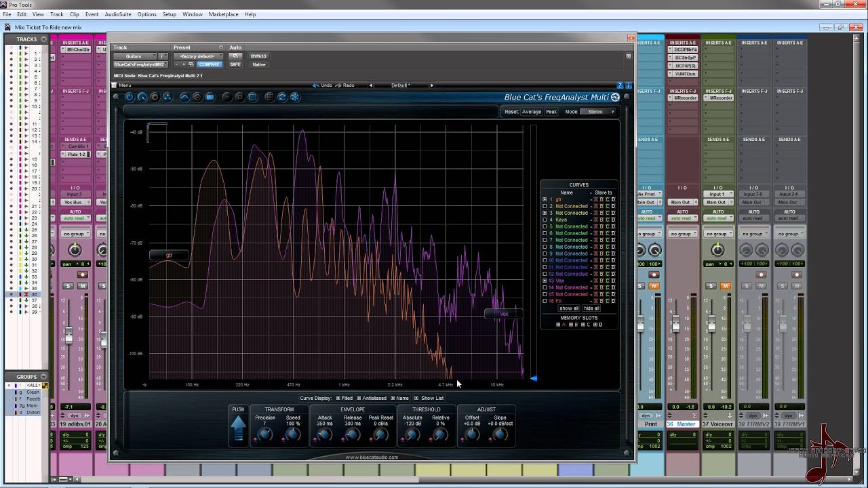Click the hide all curves button
Viewport: 868px width, 488px height.
[591, 308]
